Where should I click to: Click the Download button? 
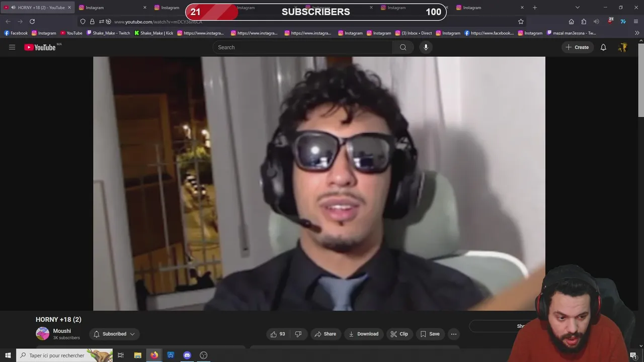point(363,334)
